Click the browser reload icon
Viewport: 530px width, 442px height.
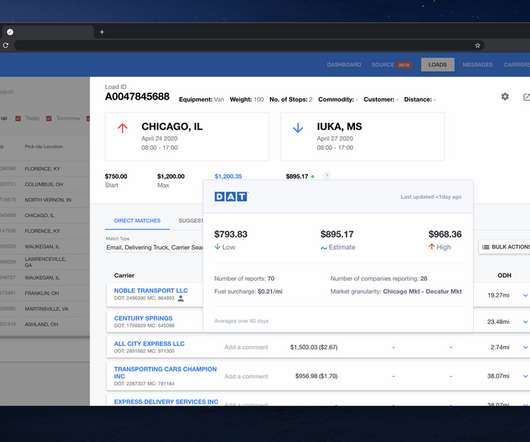click(x=5, y=45)
